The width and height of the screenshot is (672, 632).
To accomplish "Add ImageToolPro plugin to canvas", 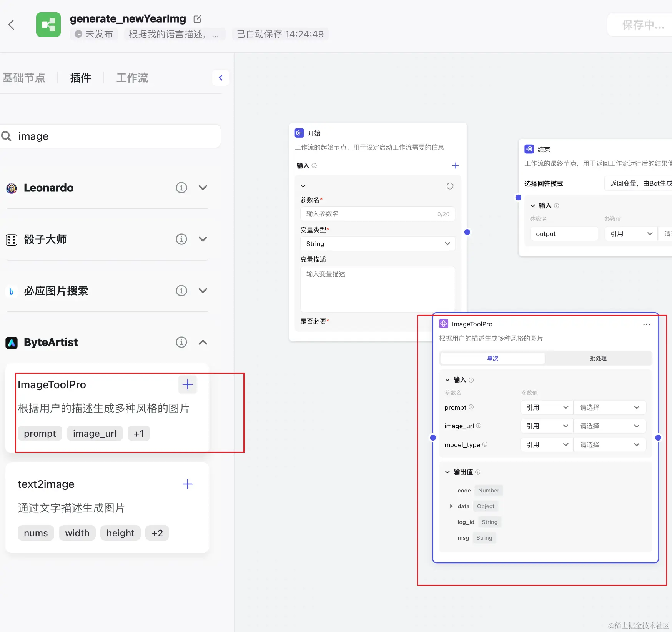I will 188,384.
